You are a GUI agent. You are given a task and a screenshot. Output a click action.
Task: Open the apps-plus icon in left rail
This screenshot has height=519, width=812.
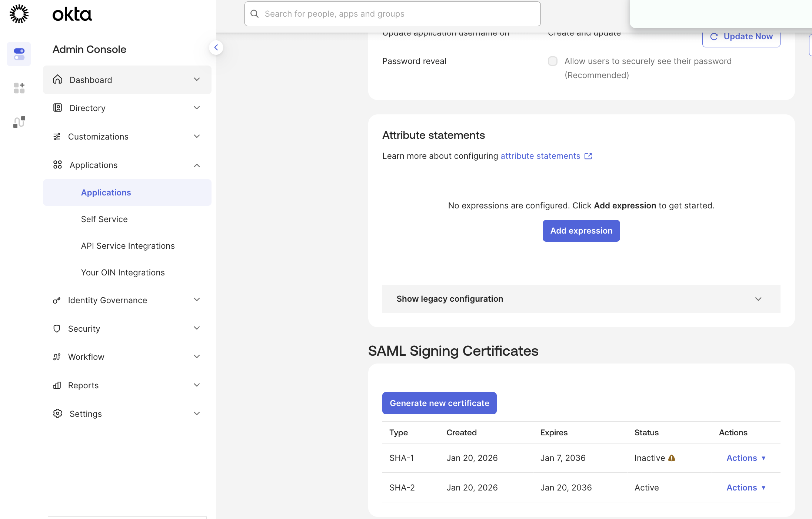click(x=19, y=88)
